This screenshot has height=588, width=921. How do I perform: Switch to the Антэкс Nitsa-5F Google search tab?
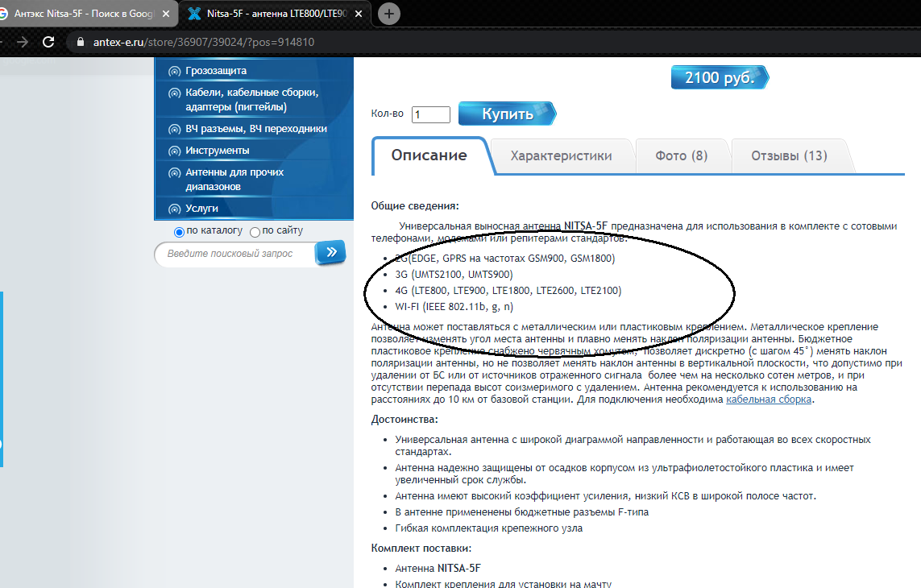(x=84, y=14)
